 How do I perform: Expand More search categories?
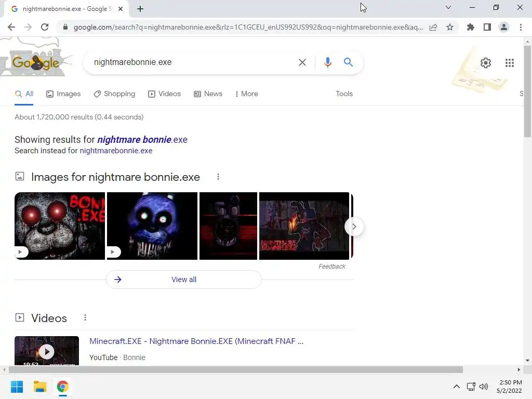click(x=247, y=94)
